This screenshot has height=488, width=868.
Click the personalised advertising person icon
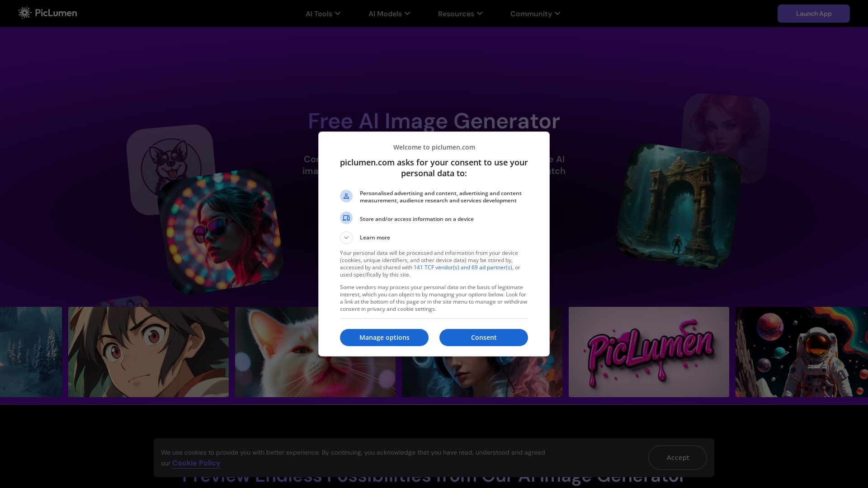tap(346, 196)
